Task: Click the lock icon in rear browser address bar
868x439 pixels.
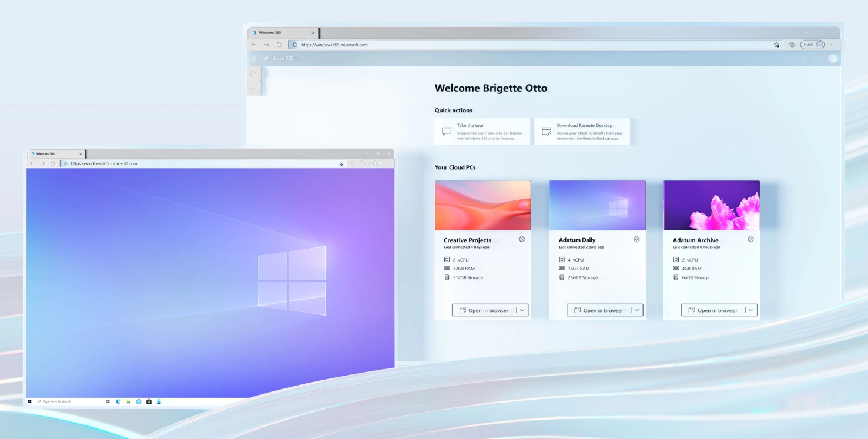Action: pyautogui.click(x=295, y=45)
